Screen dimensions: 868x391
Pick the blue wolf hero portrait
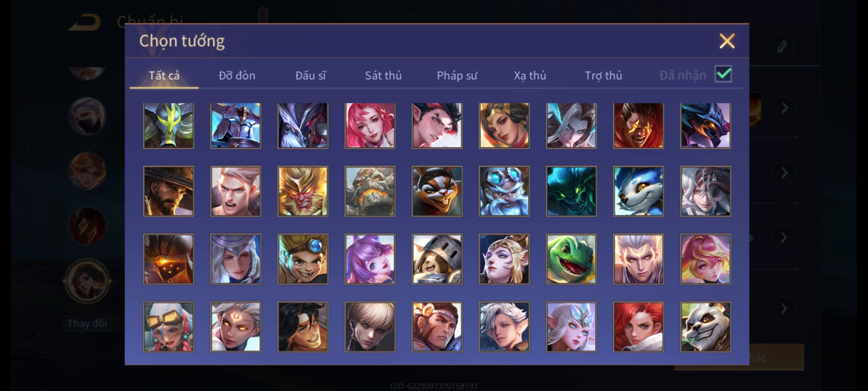[x=638, y=191]
